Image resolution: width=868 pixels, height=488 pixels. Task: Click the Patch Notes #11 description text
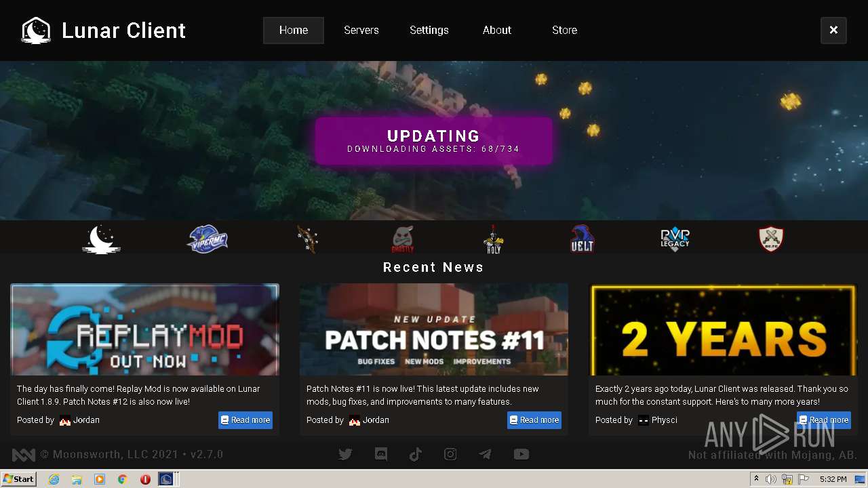click(x=422, y=395)
